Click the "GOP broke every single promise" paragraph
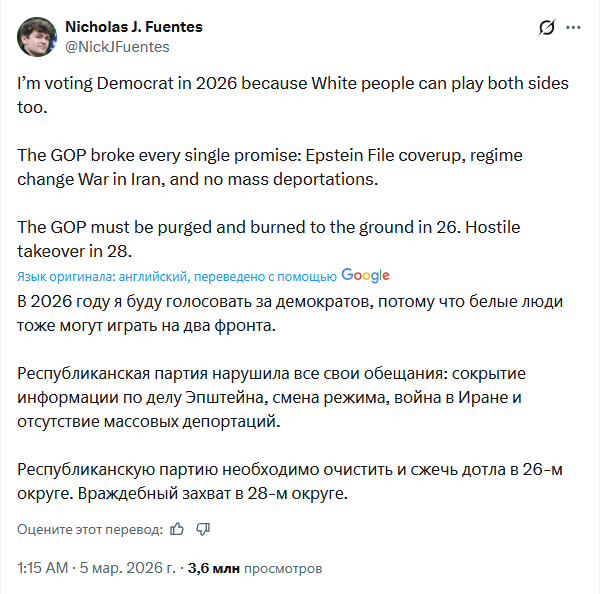Screen dimensions: 604x594 point(270,167)
